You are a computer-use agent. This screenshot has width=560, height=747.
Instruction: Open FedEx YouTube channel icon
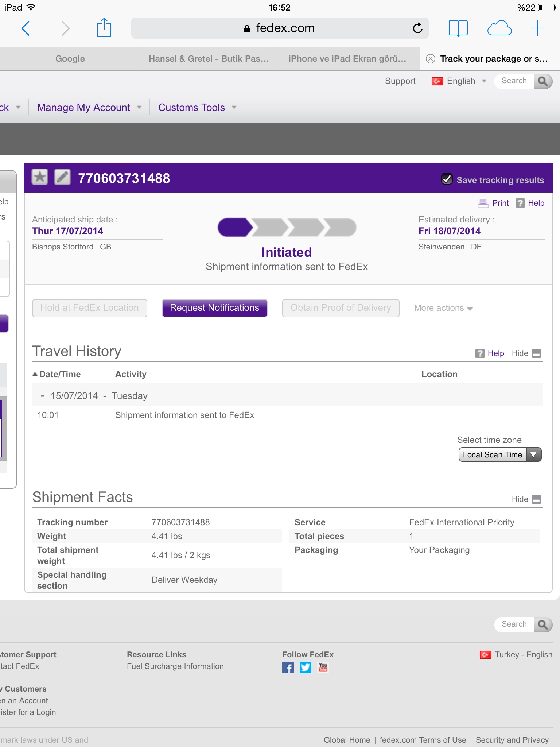323,667
